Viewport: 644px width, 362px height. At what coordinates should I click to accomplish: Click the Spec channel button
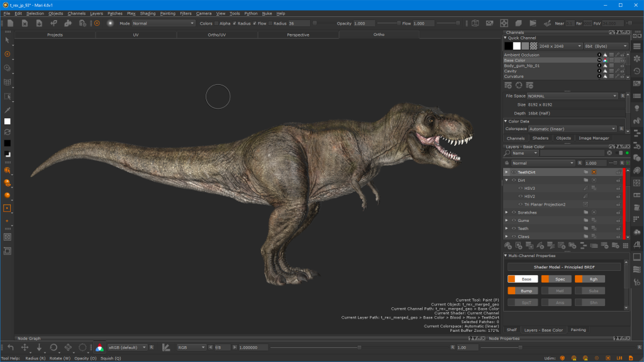coord(557,279)
